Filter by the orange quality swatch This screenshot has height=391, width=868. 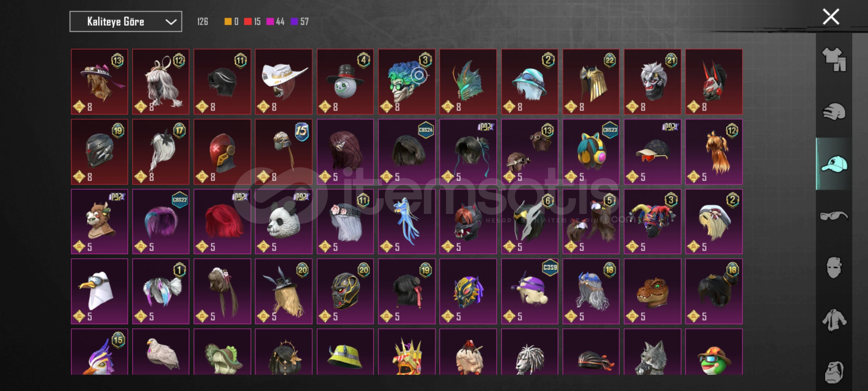(228, 22)
